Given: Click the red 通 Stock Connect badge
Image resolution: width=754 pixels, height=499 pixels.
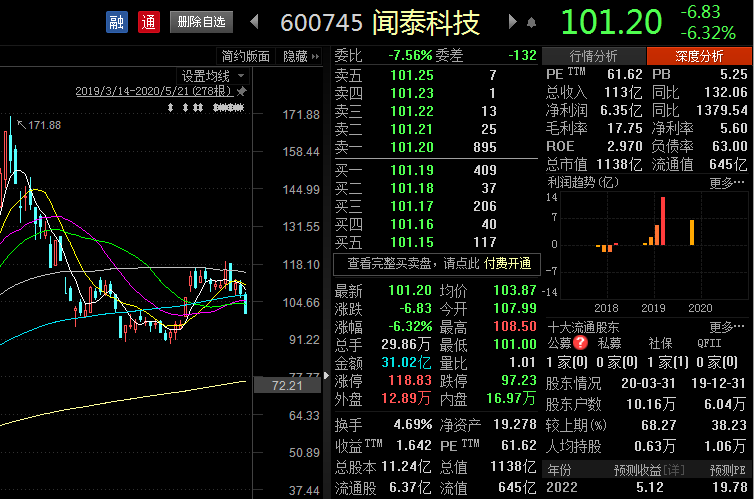Looking at the screenshot, I should pos(149,22).
